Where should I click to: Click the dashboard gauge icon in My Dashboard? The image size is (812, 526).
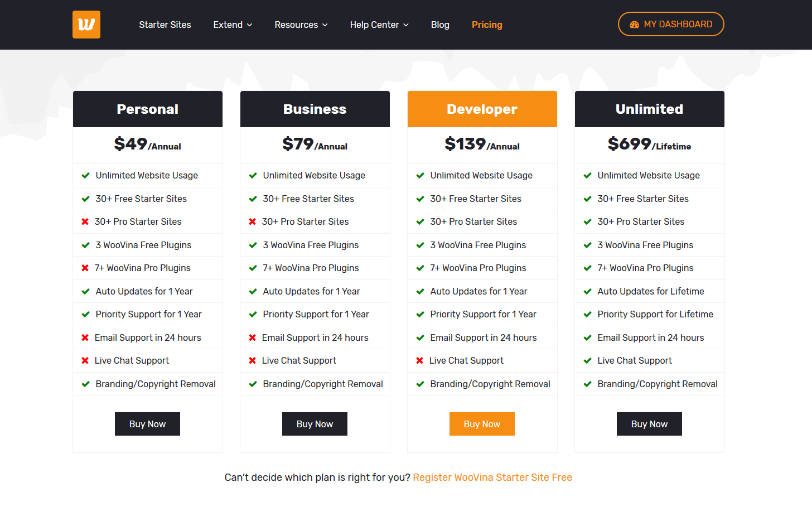click(x=634, y=25)
